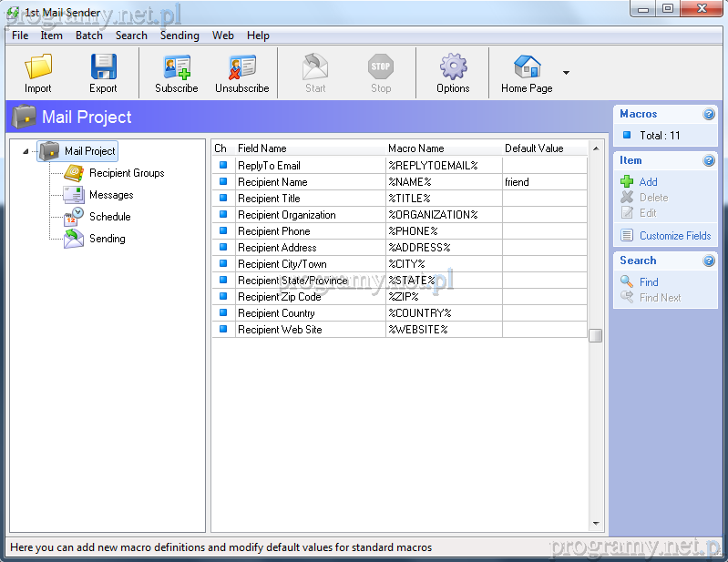Click the Export floppy disk icon
This screenshot has height=562, width=728.
point(103,67)
